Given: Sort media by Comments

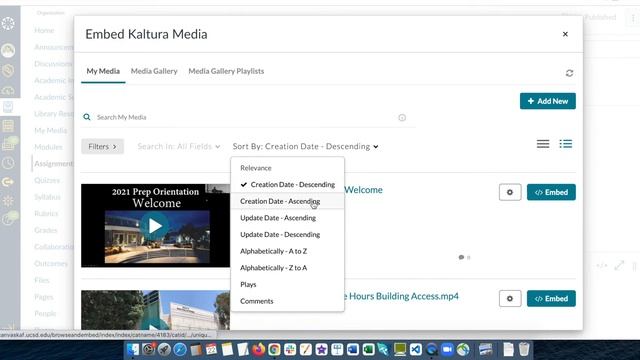Looking at the screenshot, I should click(287, 301).
